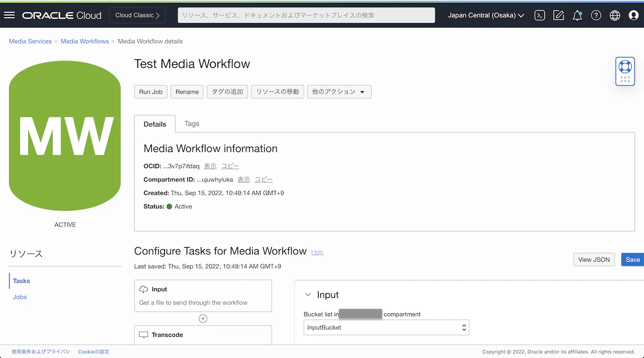Collapse the Input section chevron
This screenshot has height=358, width=644.
(308, 295)
